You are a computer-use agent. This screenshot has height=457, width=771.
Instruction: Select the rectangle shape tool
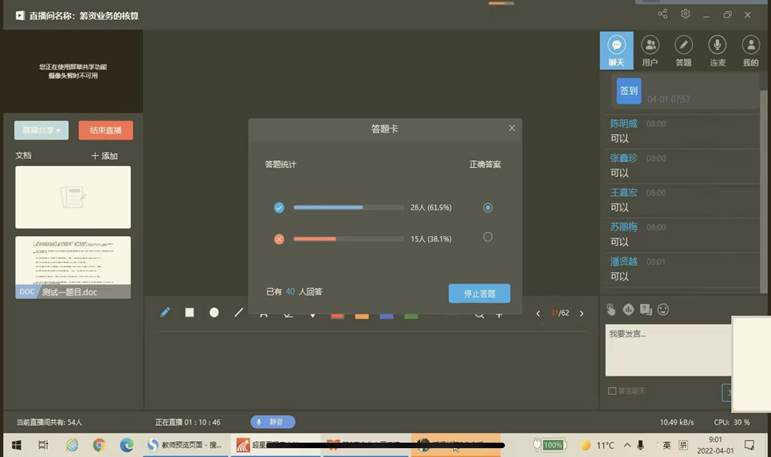[x=190, y=312]
